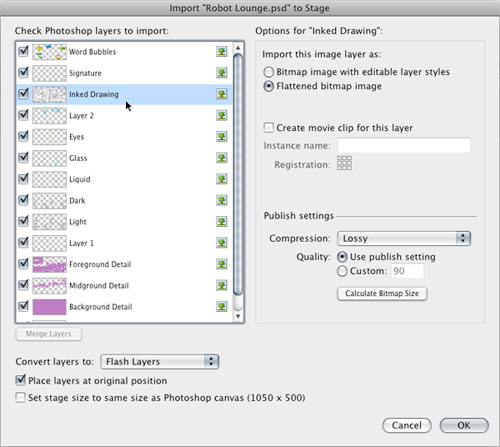Uncheck the Inked Drawing layer checkbox
Screen dimensions: 500x447
point(23,94)
